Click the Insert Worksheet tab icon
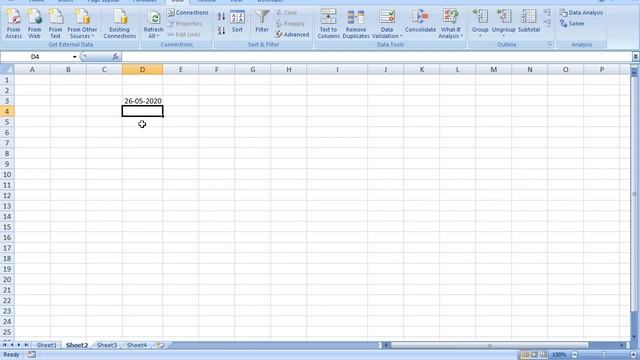Screen dimensions: 640x360 160,345
